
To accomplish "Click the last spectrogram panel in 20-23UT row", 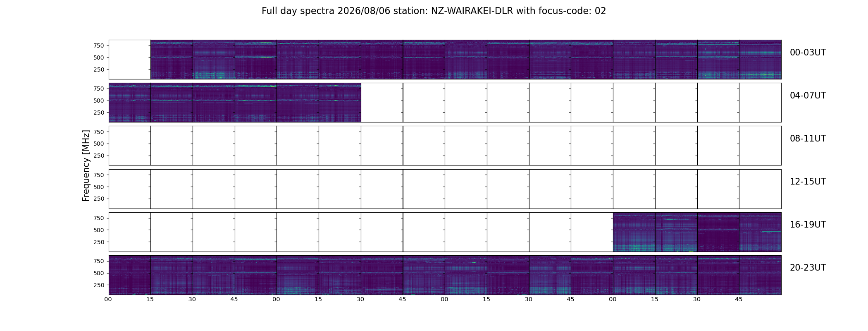I will pos(760,275).
